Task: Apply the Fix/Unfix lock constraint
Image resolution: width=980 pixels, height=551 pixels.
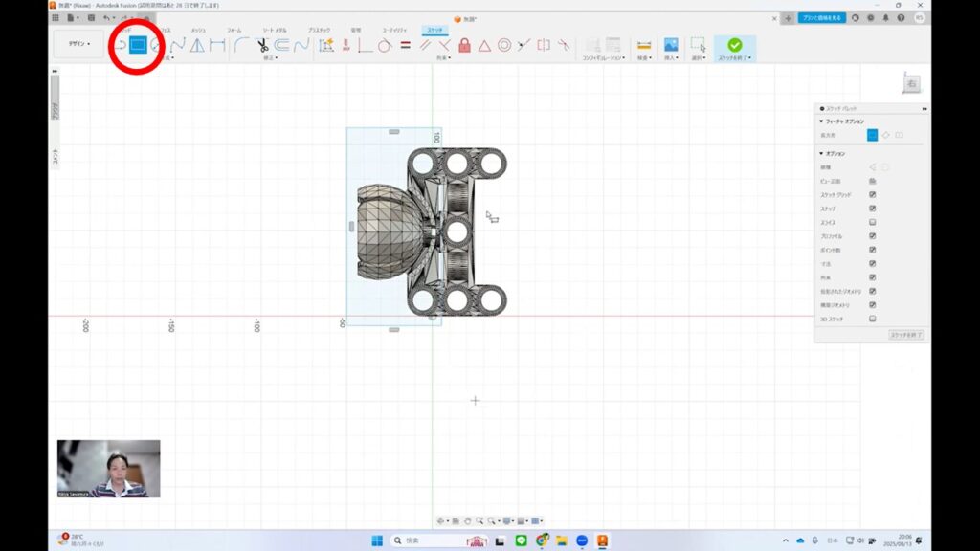Action: point(464,45)
